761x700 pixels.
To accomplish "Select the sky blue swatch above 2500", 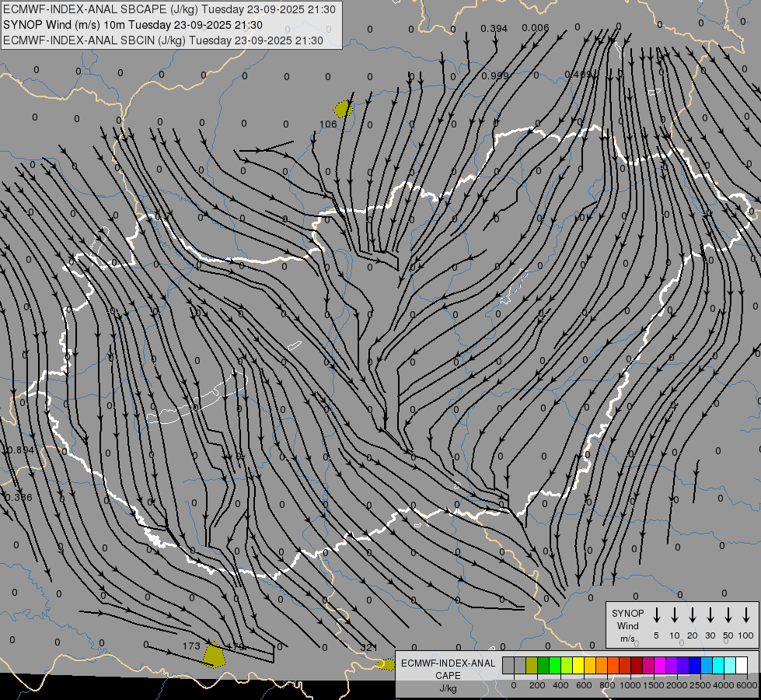I will click(x=707, y=665).
